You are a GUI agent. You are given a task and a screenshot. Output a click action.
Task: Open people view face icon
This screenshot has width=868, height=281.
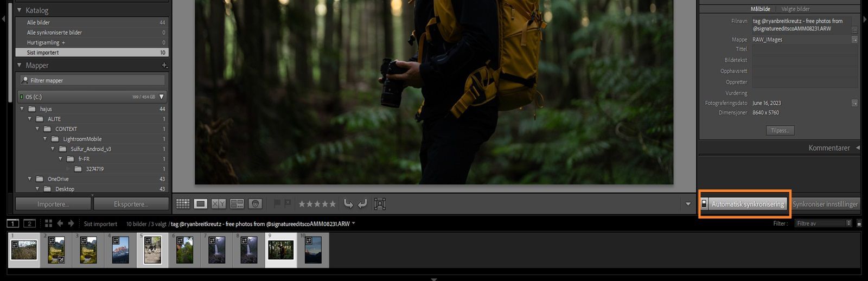point(256,204)
